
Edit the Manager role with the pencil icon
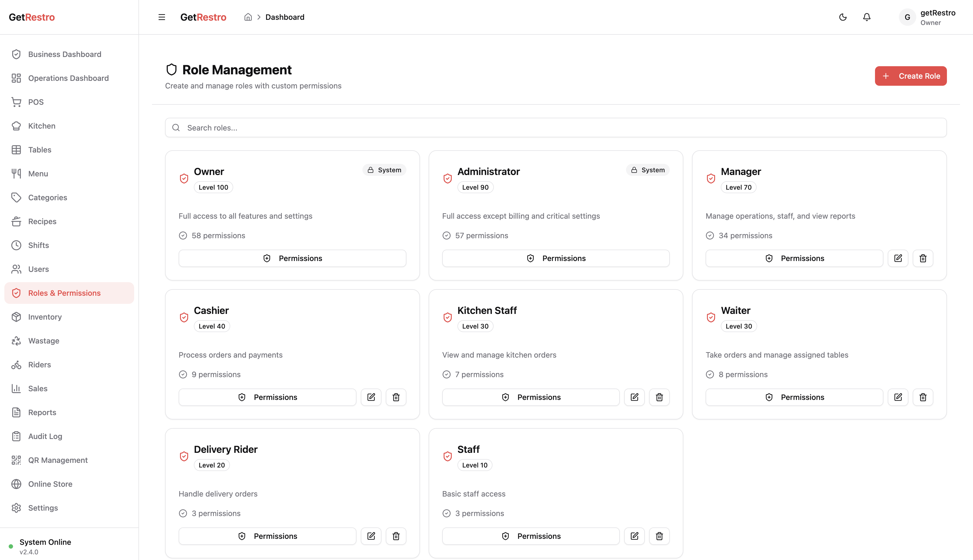click(x=898, y=258)
